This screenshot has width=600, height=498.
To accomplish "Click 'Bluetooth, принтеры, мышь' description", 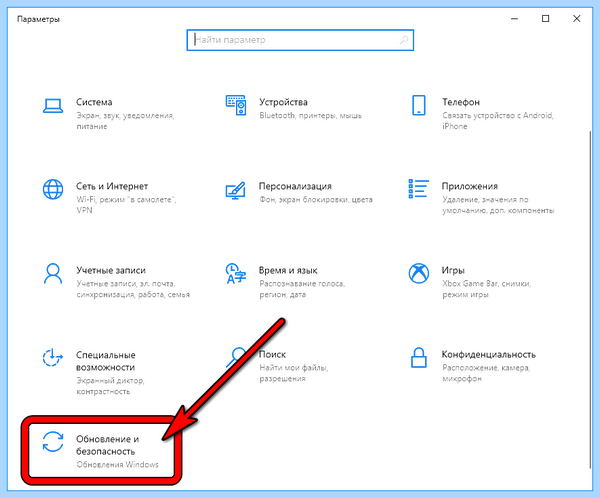I will [x=310, y=115].
